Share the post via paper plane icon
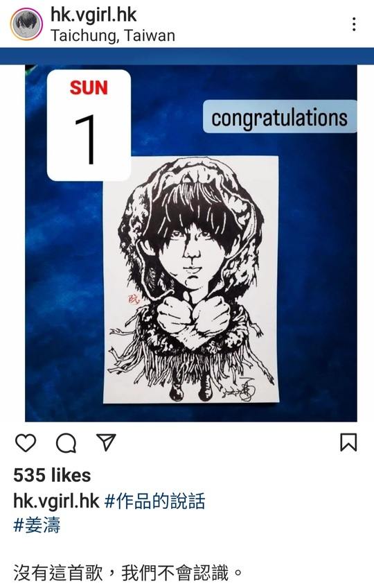374x588 pixels. [x=106, y=442]
